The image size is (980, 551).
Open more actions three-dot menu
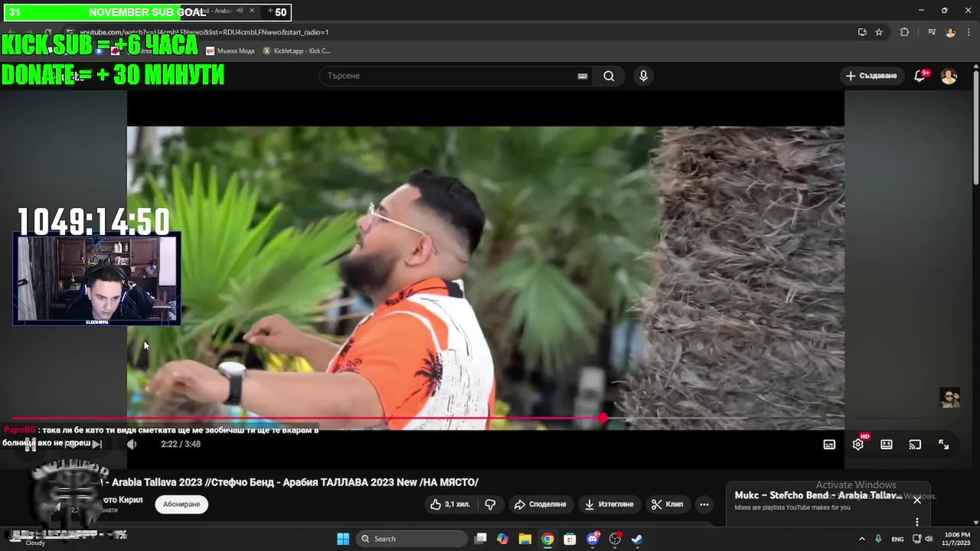click(704, 504)
